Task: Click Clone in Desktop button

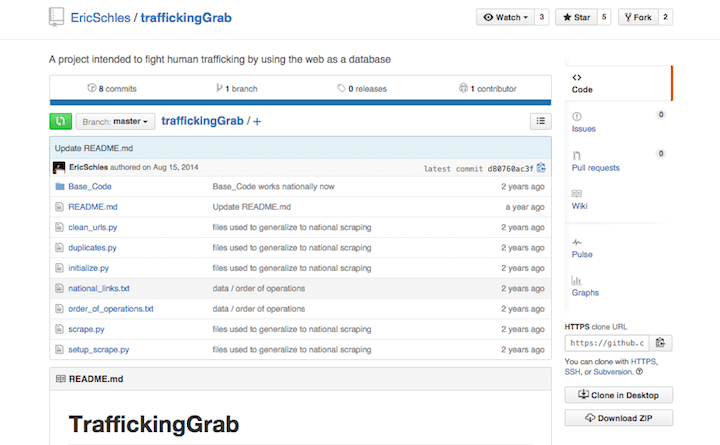Action: (619, 395)
